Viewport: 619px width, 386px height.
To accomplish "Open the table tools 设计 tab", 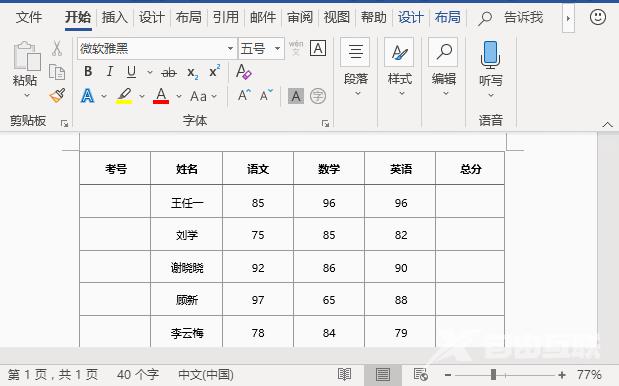I will pyautogui.click(x=411, y=17).
